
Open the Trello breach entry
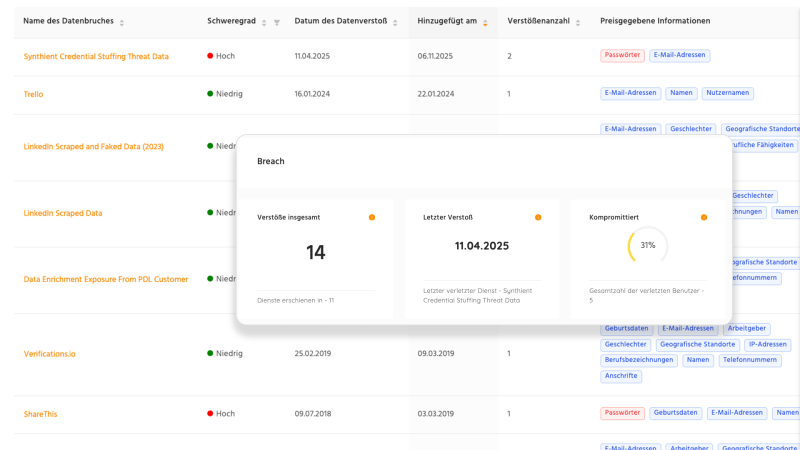click(33, 94)
